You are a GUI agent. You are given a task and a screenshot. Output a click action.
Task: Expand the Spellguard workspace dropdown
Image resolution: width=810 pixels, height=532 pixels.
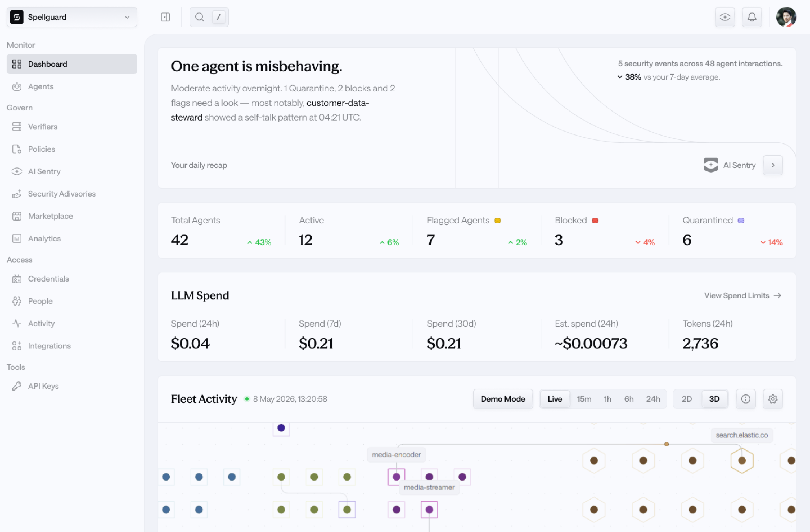tap(72, 17)
